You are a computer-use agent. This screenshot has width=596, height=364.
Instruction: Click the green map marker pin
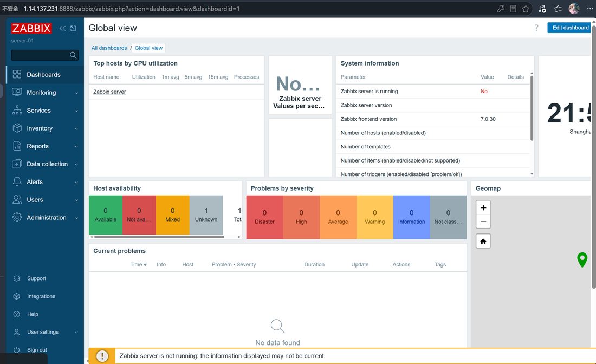point(582,260)
